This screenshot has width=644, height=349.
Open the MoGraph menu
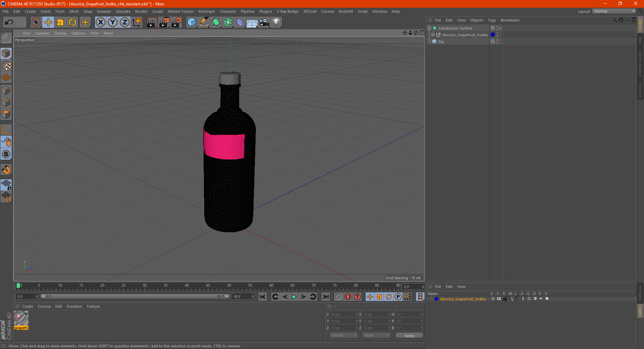click(207, 11)
